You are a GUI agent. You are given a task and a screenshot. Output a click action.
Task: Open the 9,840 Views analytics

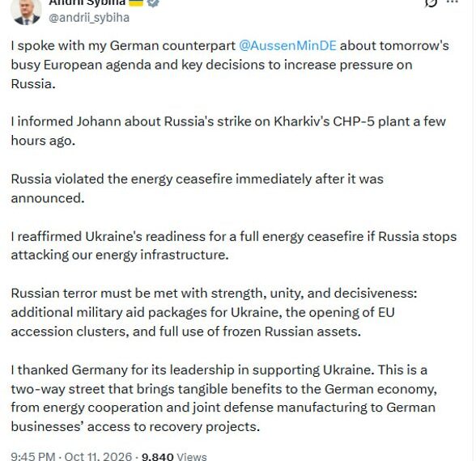coord(174,456)
